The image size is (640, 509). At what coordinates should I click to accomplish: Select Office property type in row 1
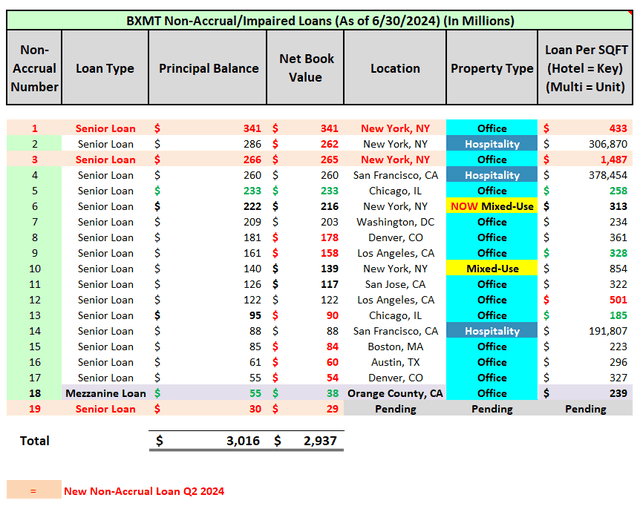(492, 128)
